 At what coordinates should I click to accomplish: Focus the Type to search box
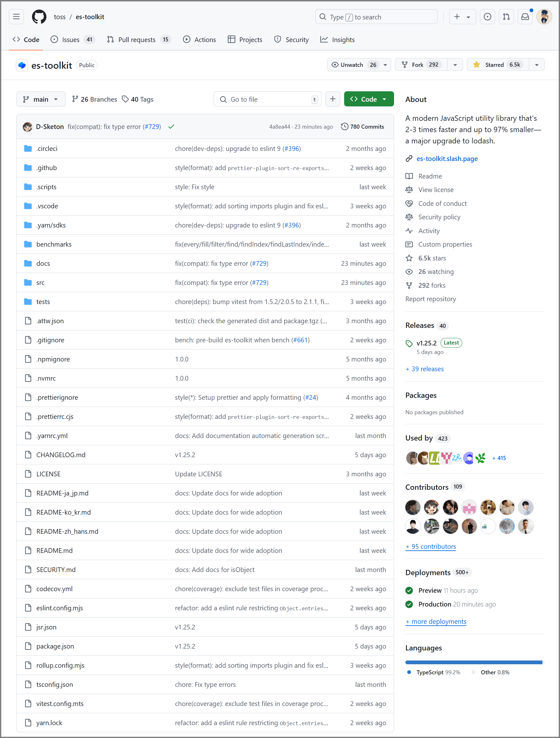(x=376, y=17)
